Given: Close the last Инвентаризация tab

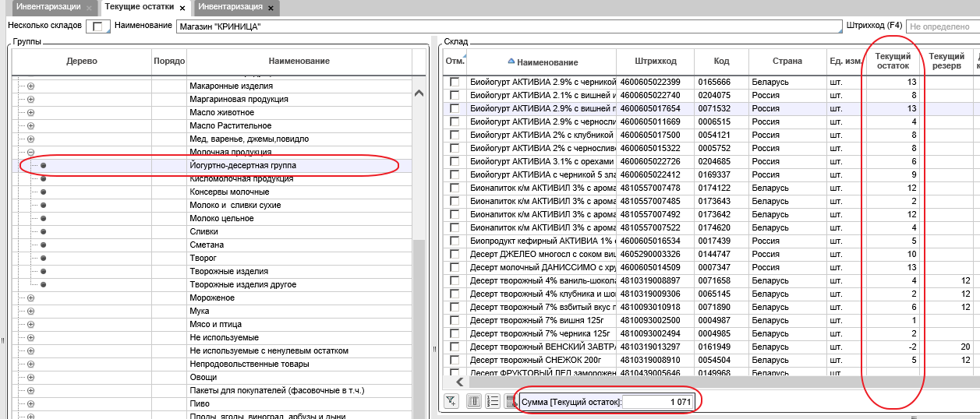Looking at the screenshot, I should point(271,8).
